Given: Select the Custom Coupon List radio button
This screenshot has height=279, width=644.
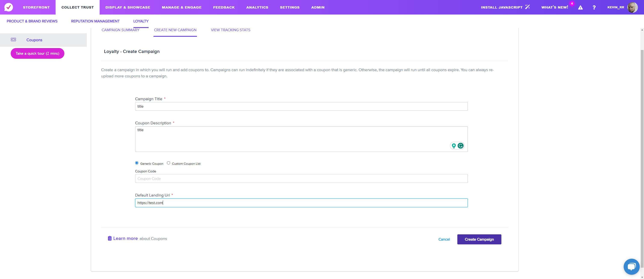Looking at the screenshot, I should pyautogui.click(x=168, y=163).
